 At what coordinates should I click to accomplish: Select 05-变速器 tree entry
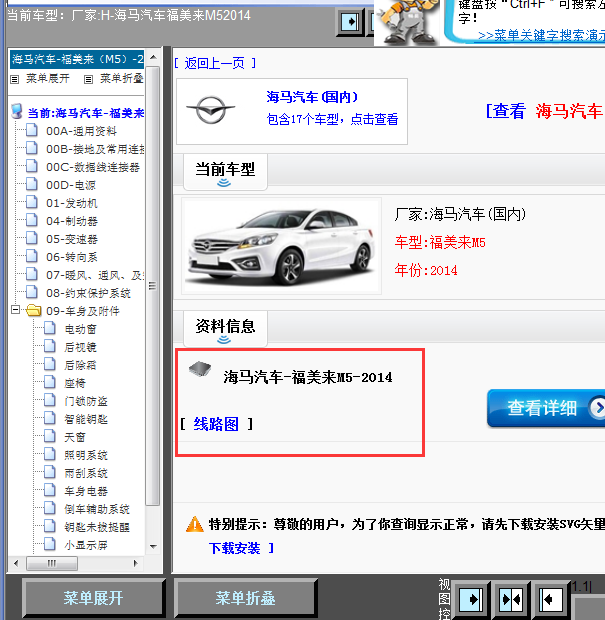coord(72,239)
